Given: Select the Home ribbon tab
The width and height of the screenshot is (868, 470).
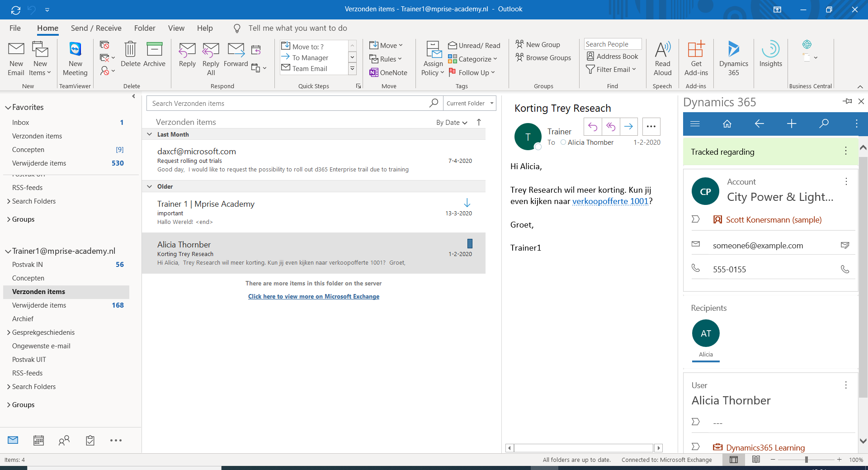Looking at the screenshot, I should [x=47, y=28].
